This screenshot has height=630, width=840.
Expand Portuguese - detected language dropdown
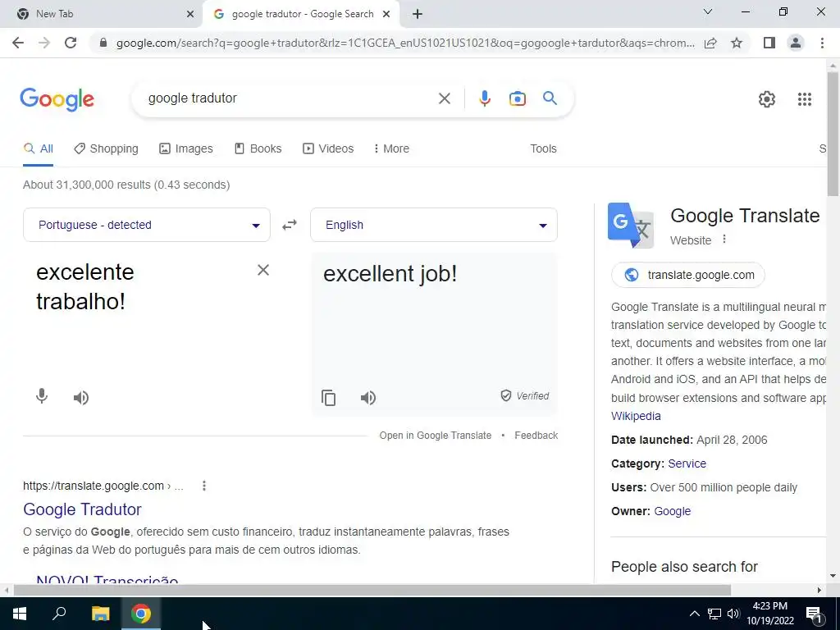[x=147, y=225]
